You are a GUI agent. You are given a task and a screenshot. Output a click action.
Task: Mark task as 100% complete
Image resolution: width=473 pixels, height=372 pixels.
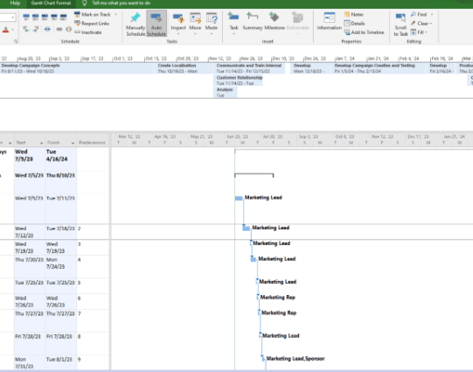tap(63, 16)
